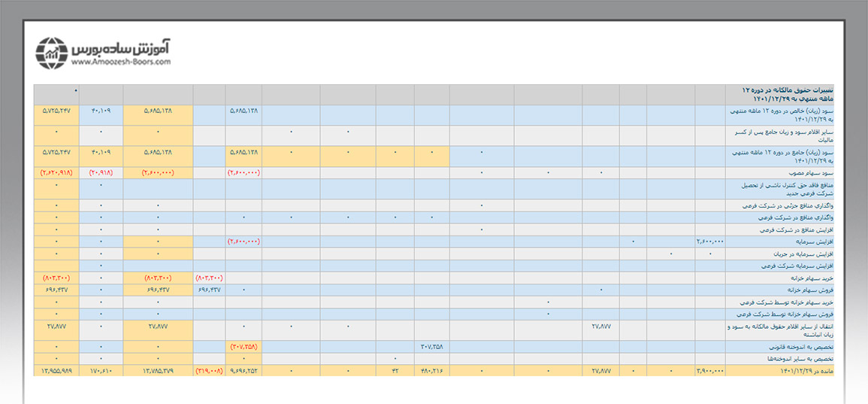Click the globe logo icon

52,52
